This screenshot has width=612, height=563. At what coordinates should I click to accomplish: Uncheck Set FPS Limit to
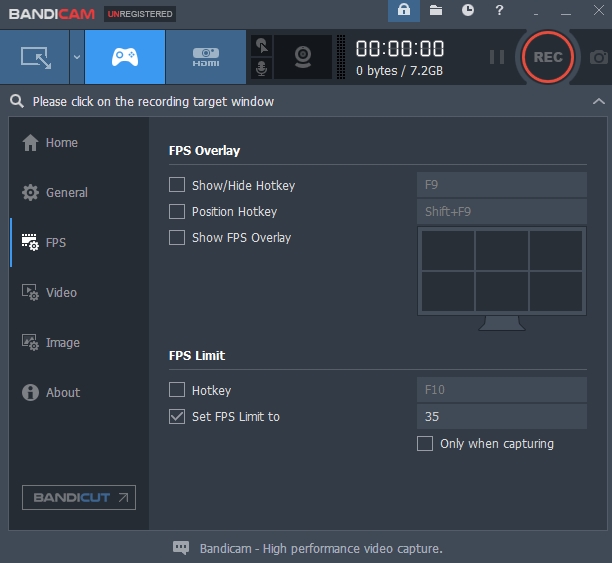pos(177,417)
